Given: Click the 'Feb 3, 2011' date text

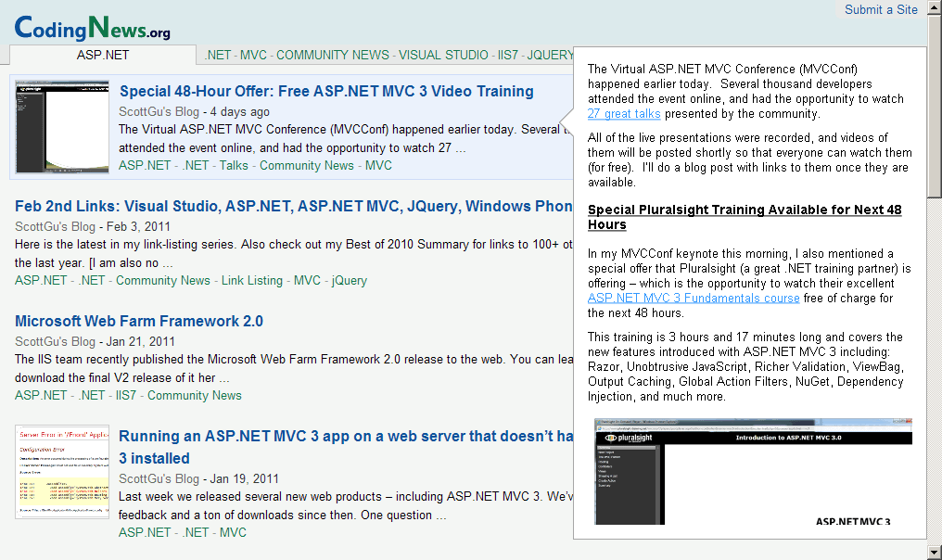Looking at the screenshot, I should coord(138,226).
